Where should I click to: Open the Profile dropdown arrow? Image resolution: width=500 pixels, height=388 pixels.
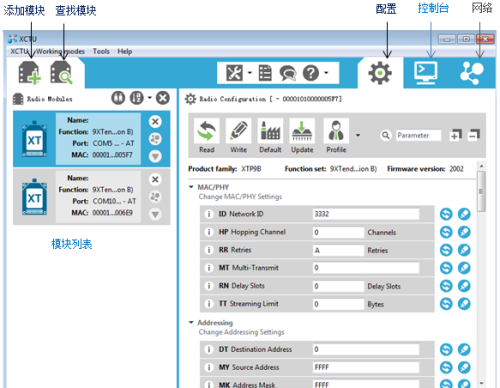358,135
